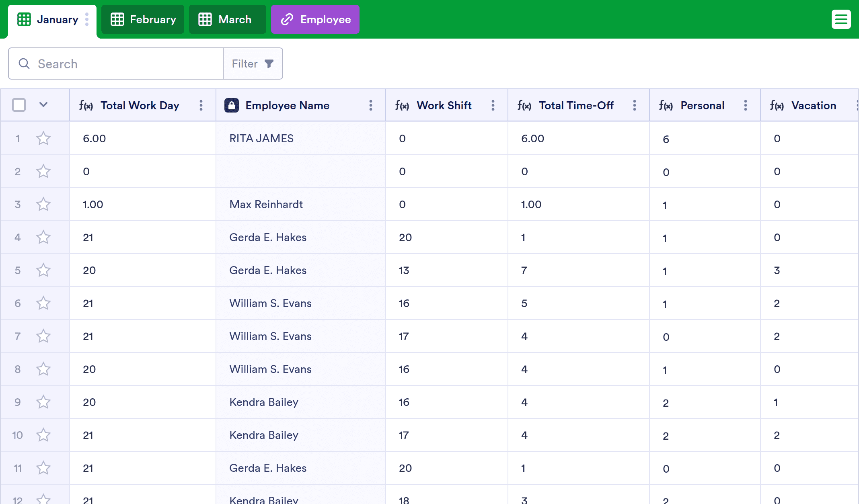Open Total Work Day column options
The height and width of the screenshot is (504, 859).
[x=201, y=105]
